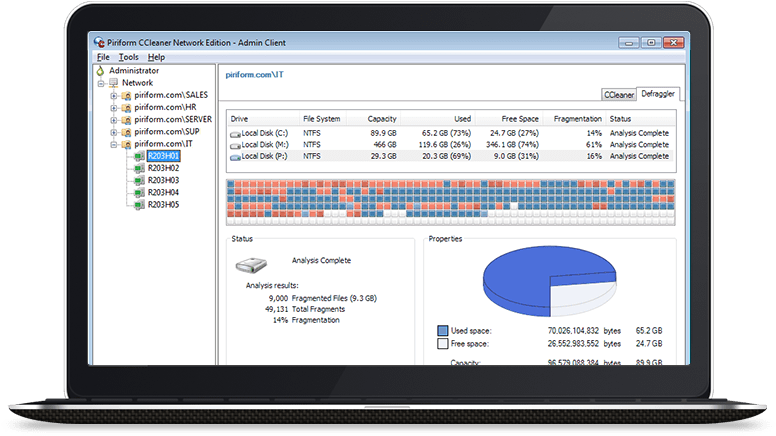Select the piriform.com\SERVER label
Viewport: 776px width, 436px height.
[173, 119]
